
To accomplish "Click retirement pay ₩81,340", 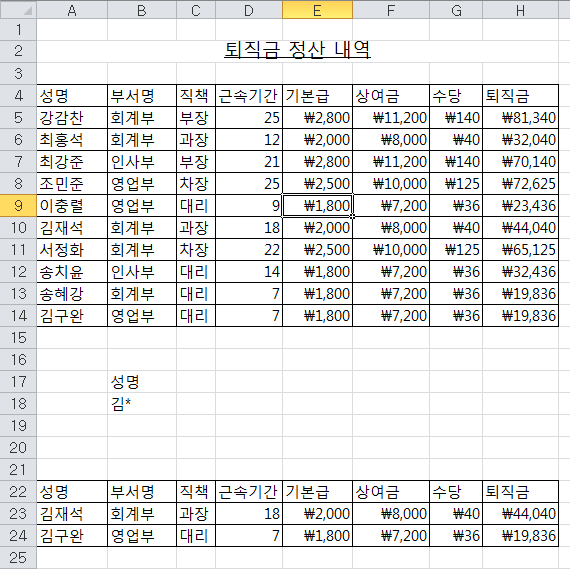I will pos(520,117).
